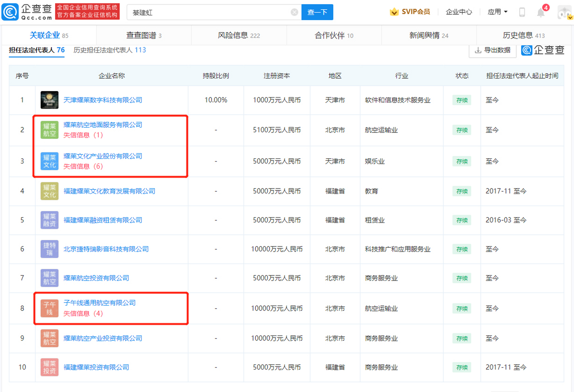Click 1000万元人民币 registered capital cell

(277, 100)
